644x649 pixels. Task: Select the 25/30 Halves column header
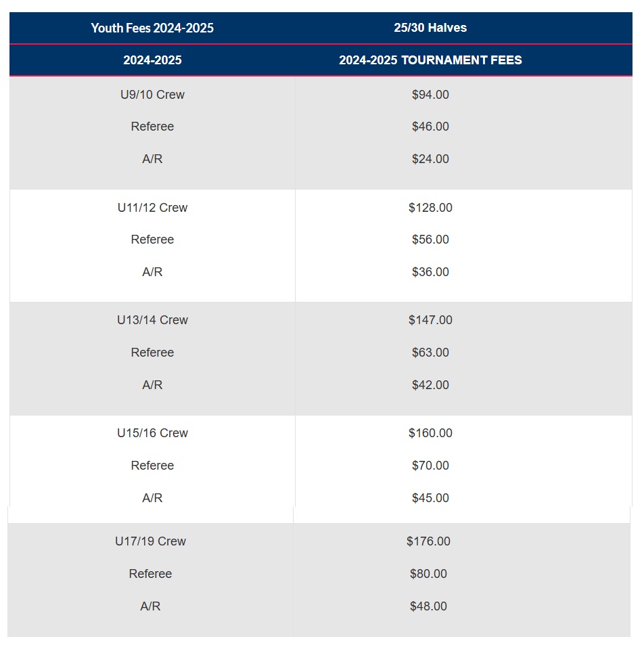click(430, 28)
